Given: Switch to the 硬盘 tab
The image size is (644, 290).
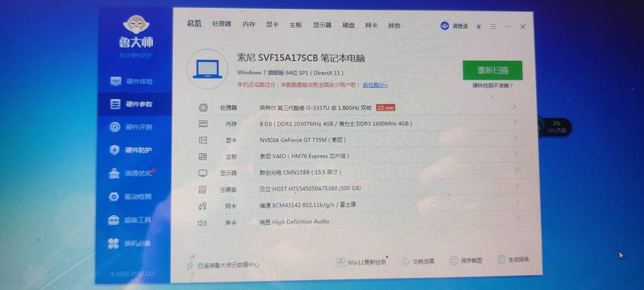Looking at the screenshot, I should 349,26.
